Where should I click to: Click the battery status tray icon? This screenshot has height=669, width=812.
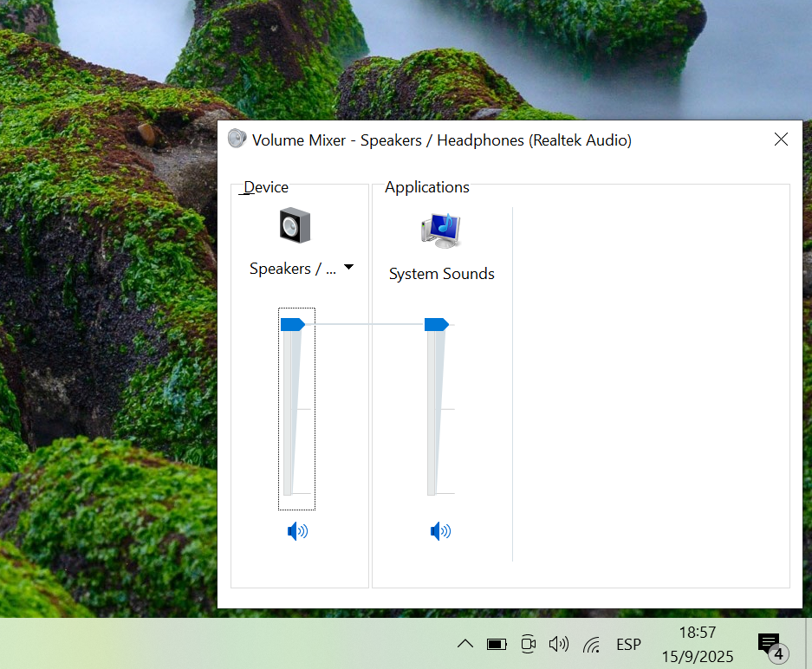[497, 644]
